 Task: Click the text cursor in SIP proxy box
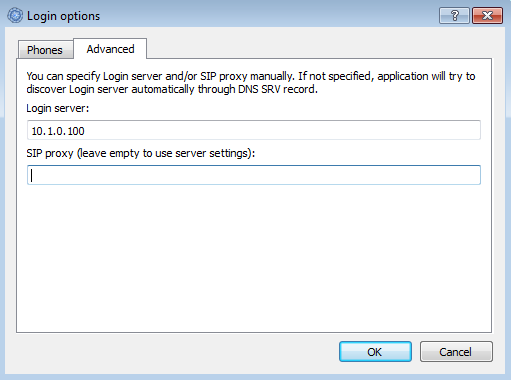tap(32, 175)
